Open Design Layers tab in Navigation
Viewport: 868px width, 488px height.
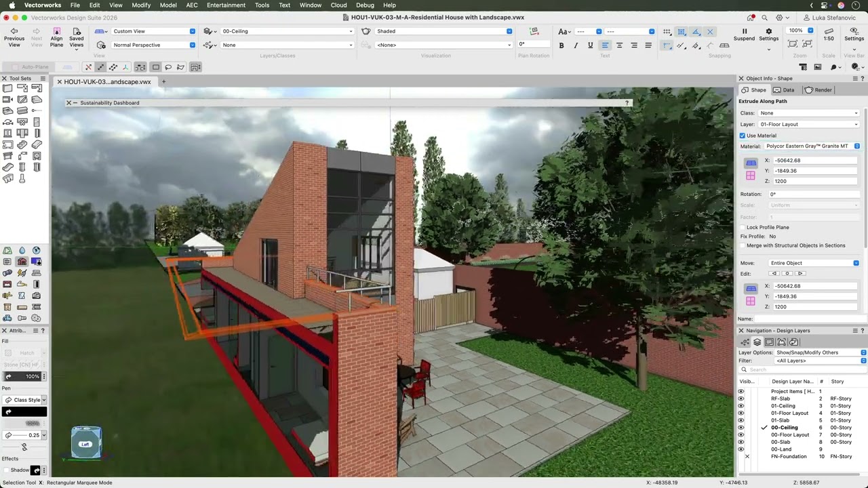(x=757, y=342)
